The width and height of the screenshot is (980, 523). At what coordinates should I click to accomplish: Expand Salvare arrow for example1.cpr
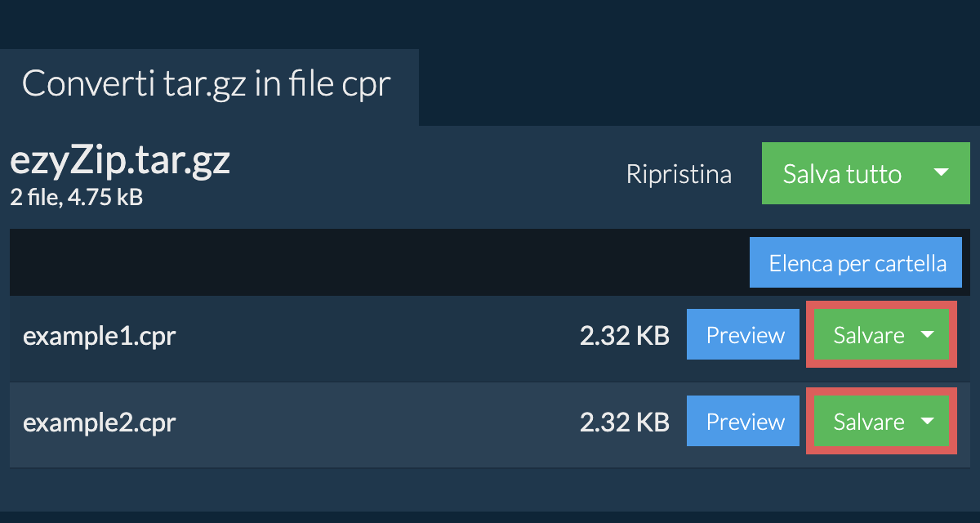click(927, 335)
